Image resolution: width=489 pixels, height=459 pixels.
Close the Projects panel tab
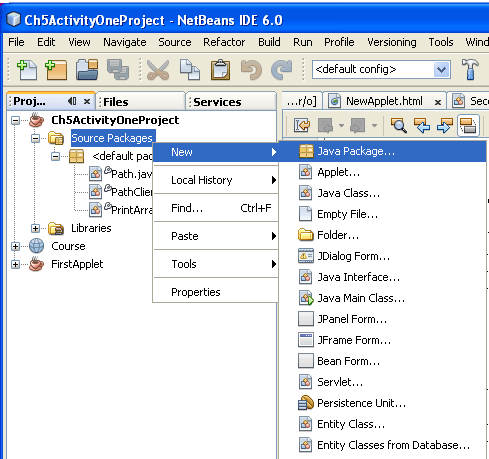click(87, 101)
